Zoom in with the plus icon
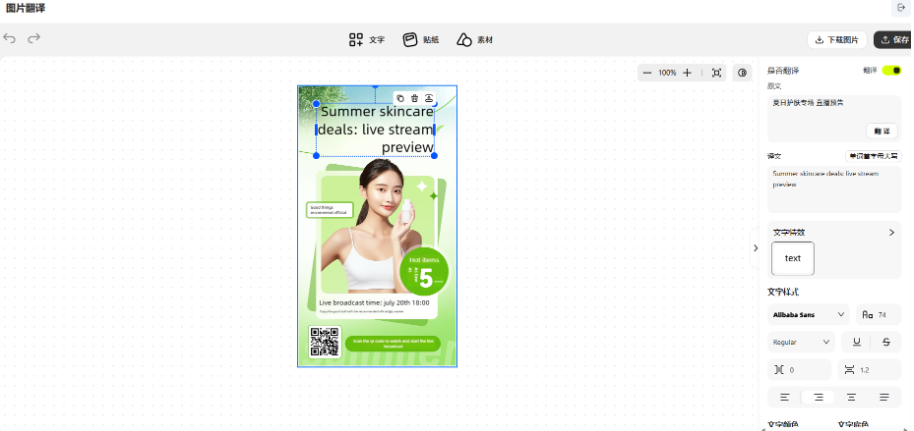914x431 pixels. (x=687, y=73)
